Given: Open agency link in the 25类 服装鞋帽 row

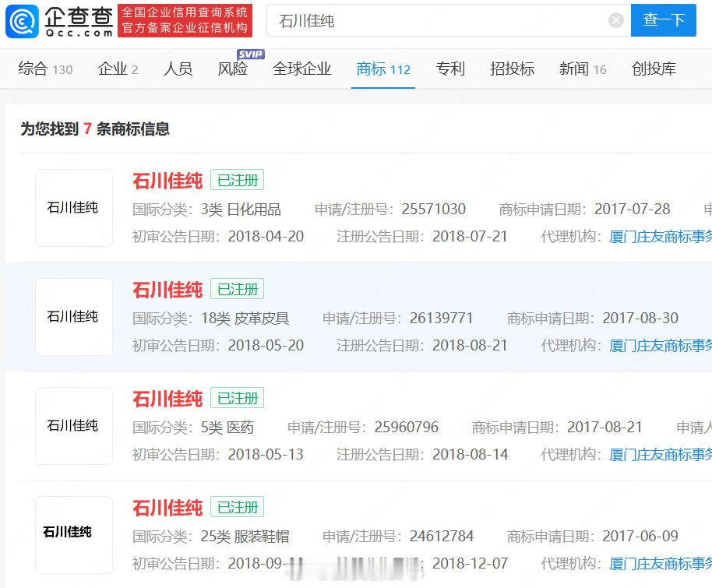Looking at the screenshot, I should 661,564.
